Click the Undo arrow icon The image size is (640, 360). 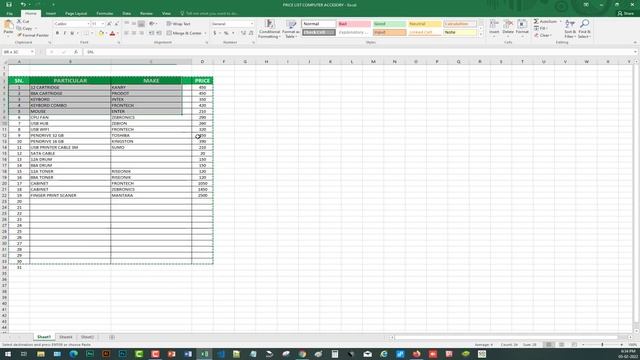[23, 4]
